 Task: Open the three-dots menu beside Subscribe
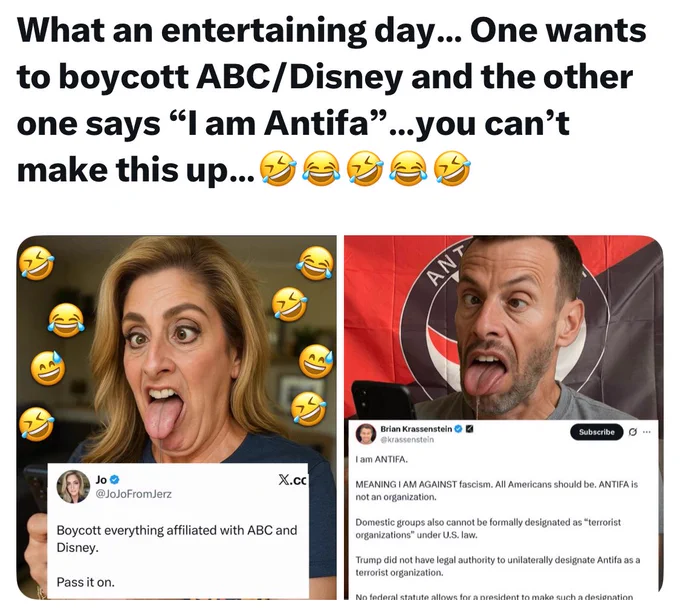tap(647, 432)
